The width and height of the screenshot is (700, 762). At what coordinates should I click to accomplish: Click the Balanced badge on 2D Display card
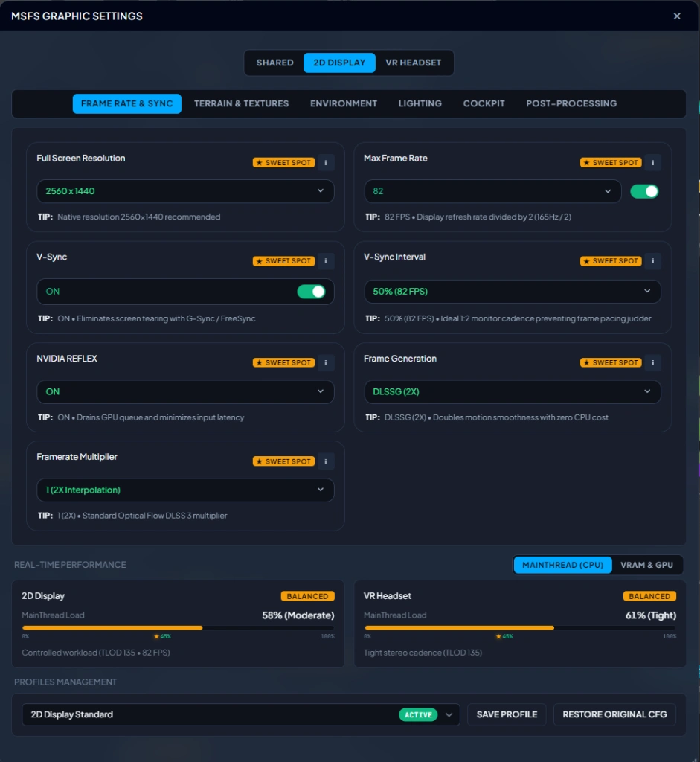[307, 596]
